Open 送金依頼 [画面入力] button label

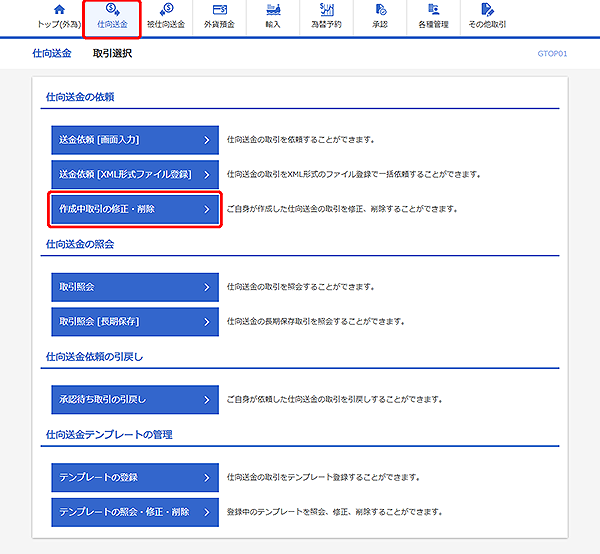99,140
